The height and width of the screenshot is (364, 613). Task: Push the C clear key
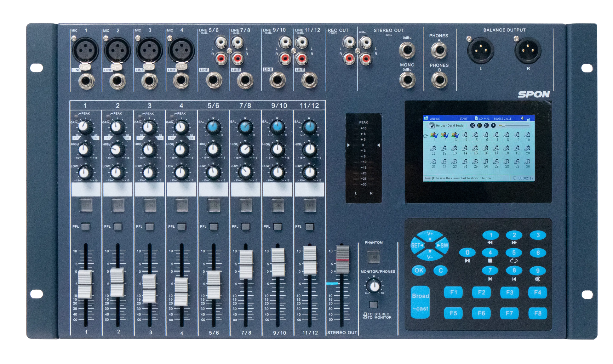point(440,270)
